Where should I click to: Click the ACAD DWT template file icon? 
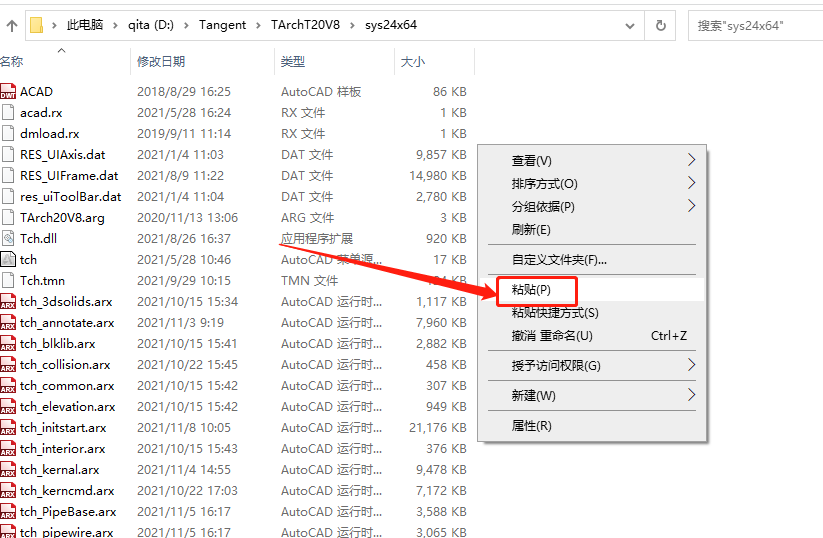(x=8, y=92)
